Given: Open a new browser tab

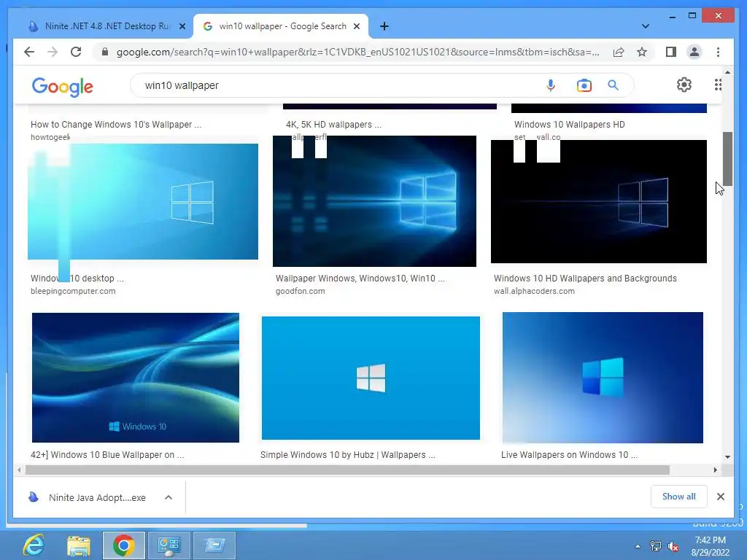Looking at the screenshot, I should click(384, 26).
